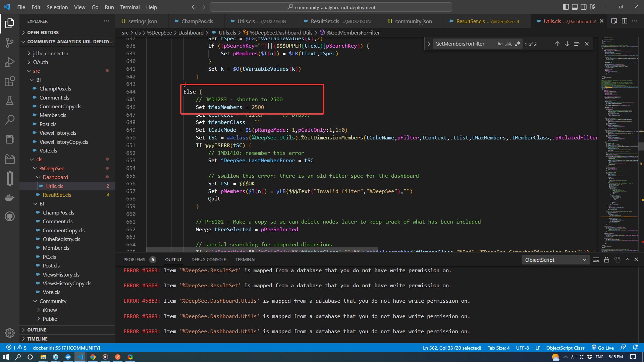Viewport: 644px width, 362px height.
Task: Open the Terminal menu in menu bar
Action: [x=130, y=7]
